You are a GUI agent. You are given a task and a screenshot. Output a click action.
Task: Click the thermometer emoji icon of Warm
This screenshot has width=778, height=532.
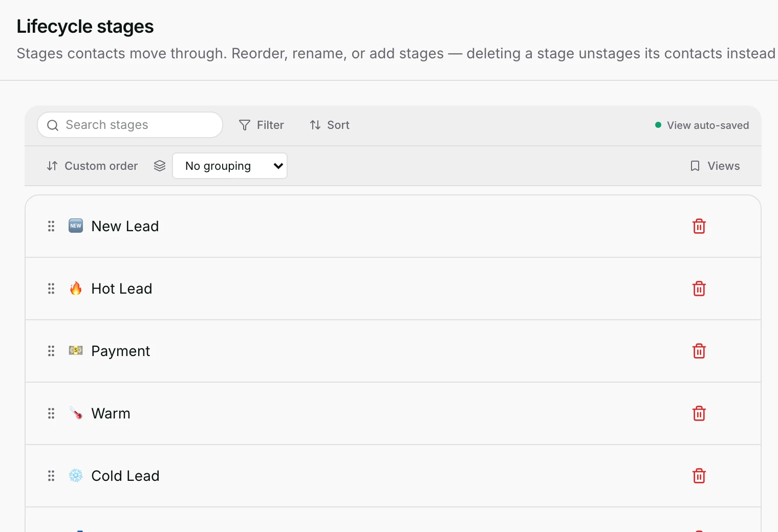click(x=76, y=413)
